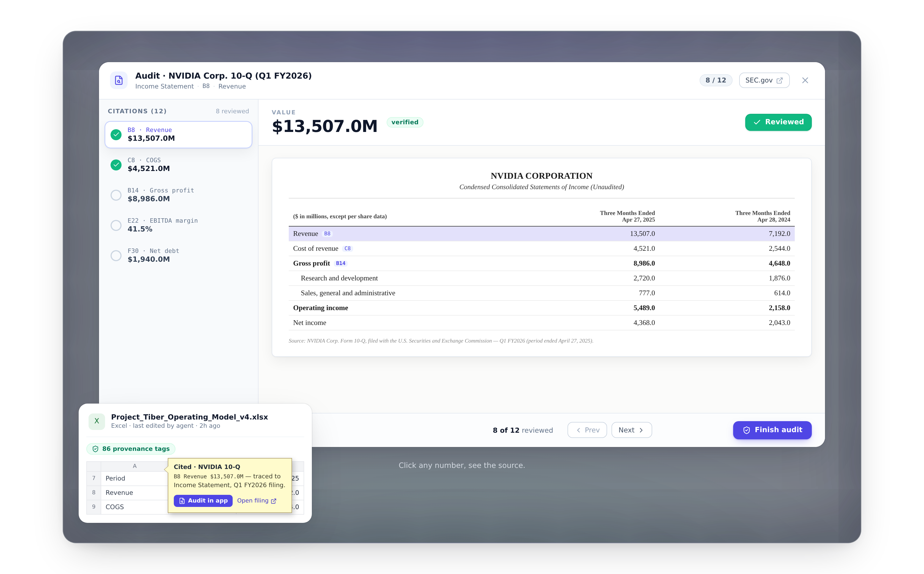
Task: Click Project_Tiber_Operating_Model_v4.xlsx file name
Action: (189, 417)
